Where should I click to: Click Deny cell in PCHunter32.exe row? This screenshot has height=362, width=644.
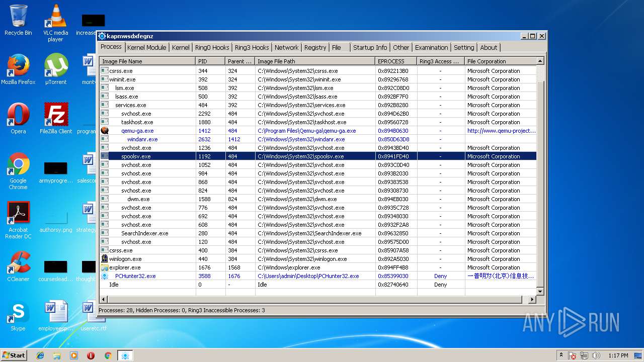[440, 276]
